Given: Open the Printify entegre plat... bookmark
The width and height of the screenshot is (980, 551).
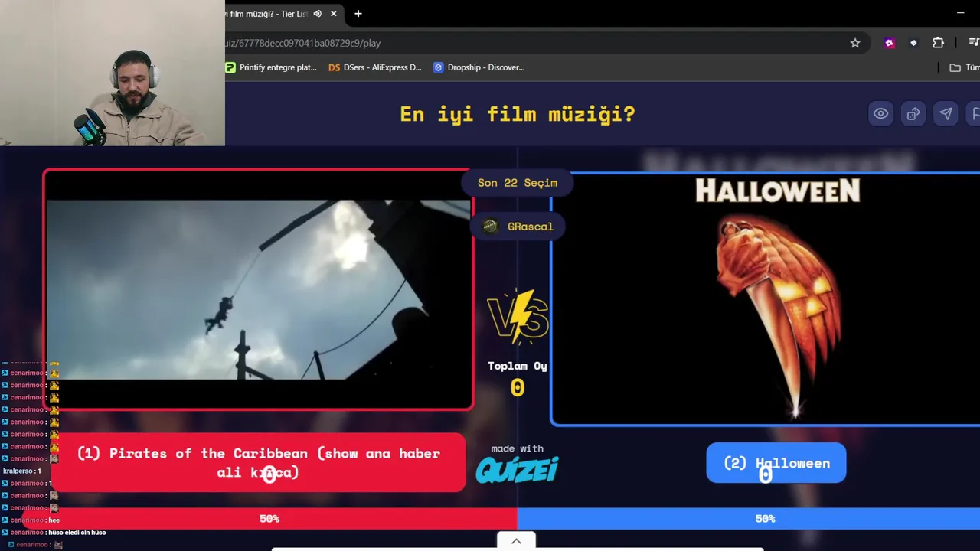Looking at the screenshot, I should (x=271, y=67).
